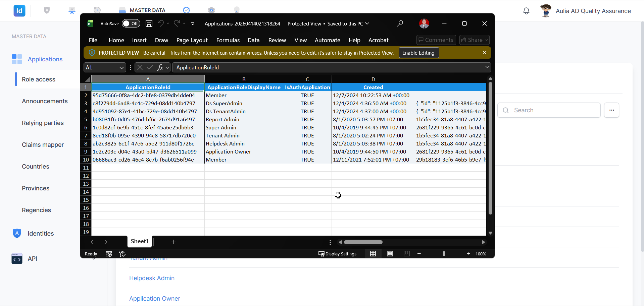The width and height of the screenshot is (644, 306).
Task: Switch to Normal view icon
Action: click(x=373, y=254)
